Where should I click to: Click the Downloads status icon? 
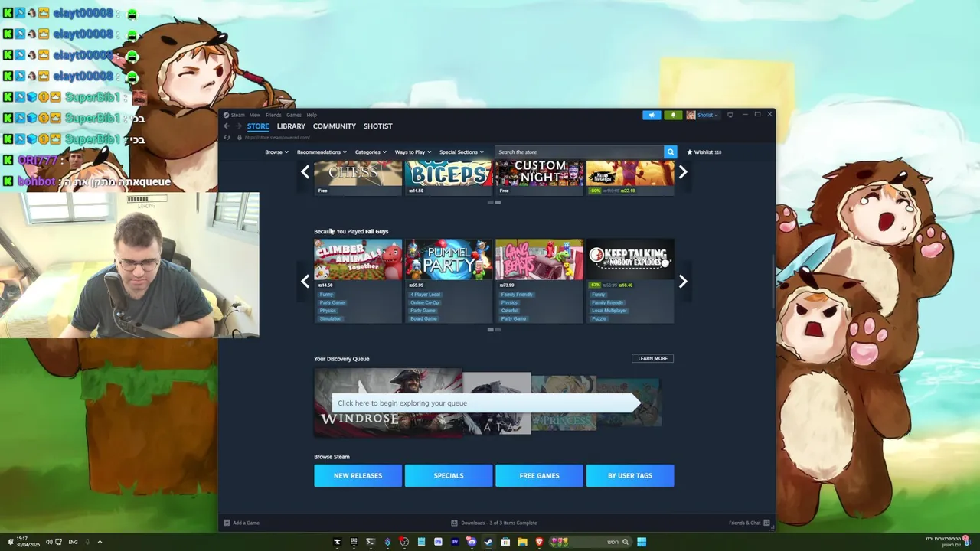[x=454, y=523]
